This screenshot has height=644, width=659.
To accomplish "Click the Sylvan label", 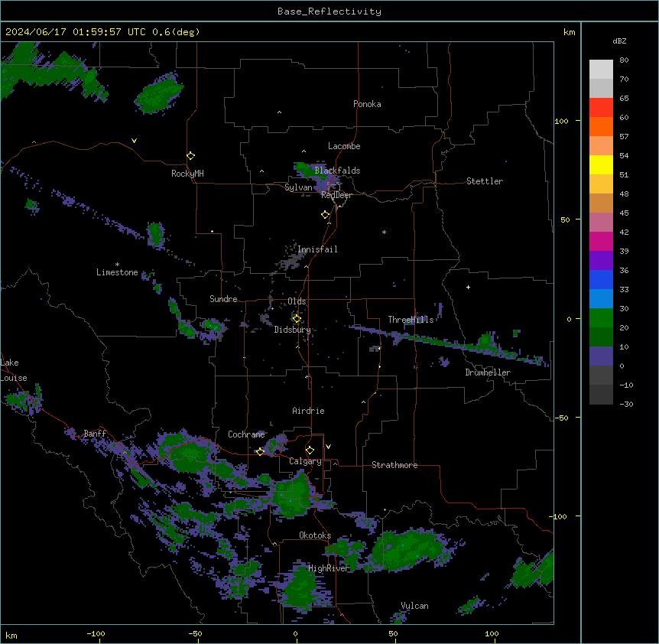I will pyautogui.click(x=298, y=187).
